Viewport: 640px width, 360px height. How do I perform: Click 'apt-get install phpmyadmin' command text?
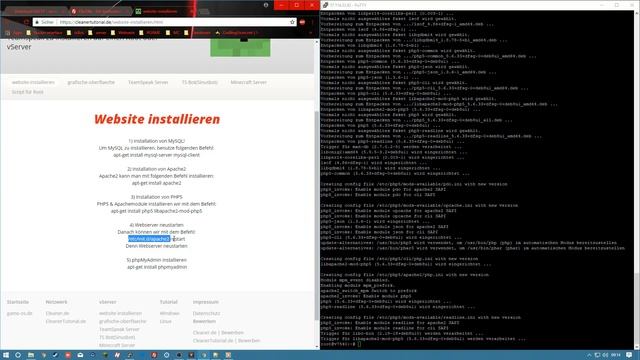pos(157,267)
